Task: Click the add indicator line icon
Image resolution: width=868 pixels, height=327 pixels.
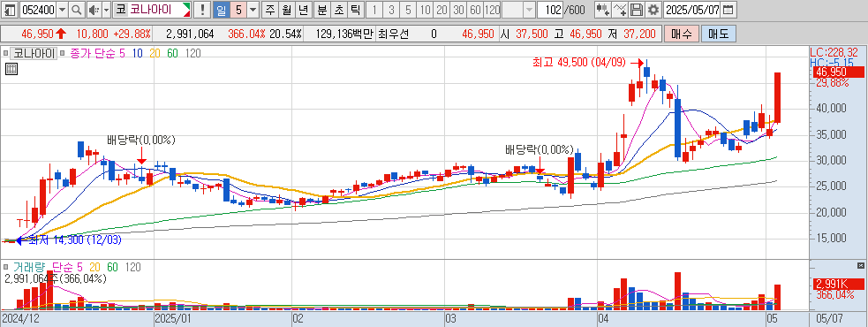Action: tap(621, 10)
